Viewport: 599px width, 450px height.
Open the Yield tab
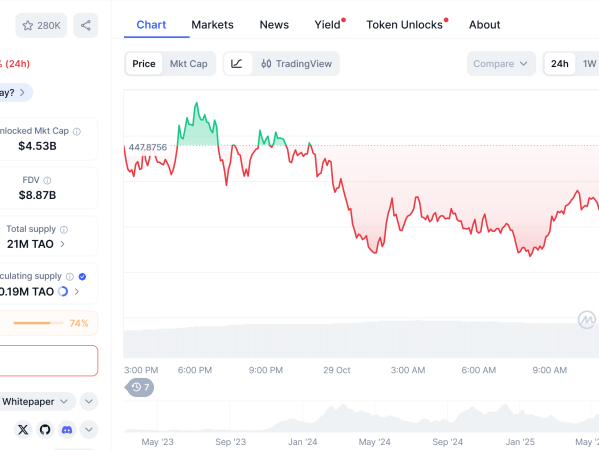coord(328,25)
